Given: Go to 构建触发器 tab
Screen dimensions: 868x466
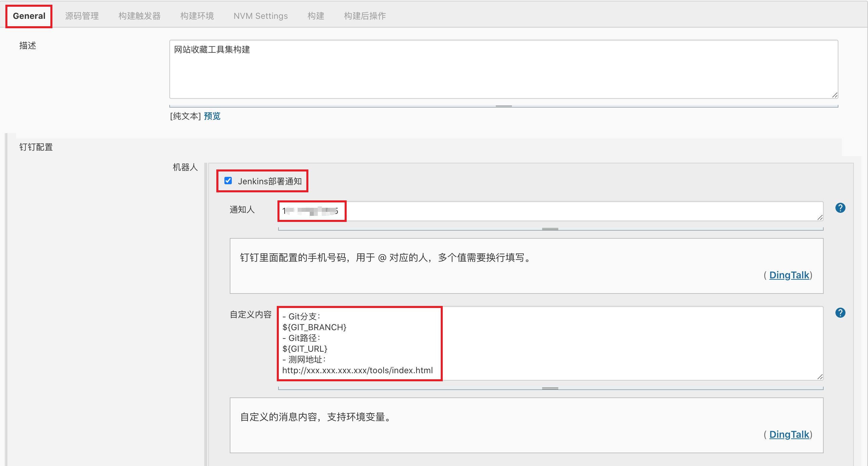Looking at the screenshot, I should click(x=139, y=16).
